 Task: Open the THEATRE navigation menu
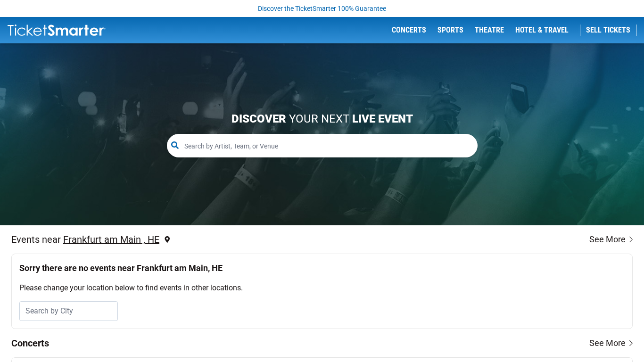coord(489,30)
